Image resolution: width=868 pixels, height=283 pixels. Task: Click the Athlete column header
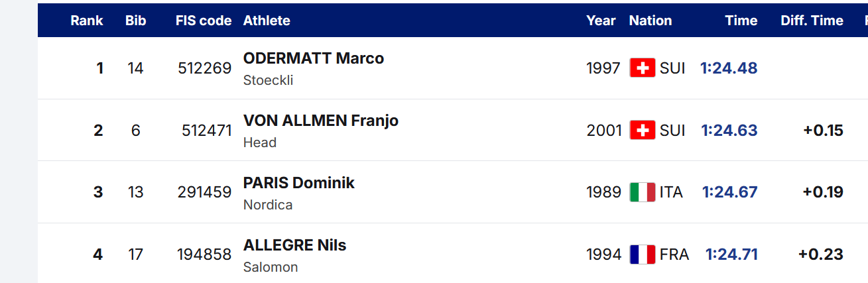(x=267, y=21)
